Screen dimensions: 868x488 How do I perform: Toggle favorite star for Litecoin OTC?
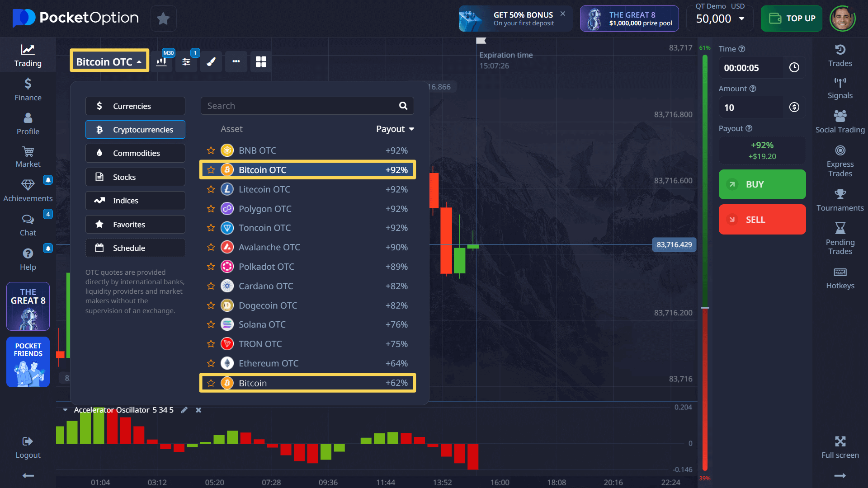211,189
